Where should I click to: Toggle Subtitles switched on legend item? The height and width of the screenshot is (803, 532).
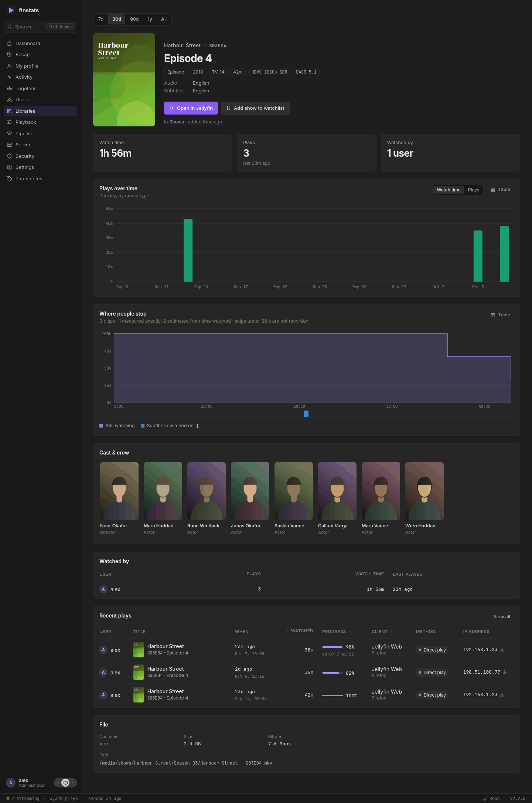click(170, 426)
